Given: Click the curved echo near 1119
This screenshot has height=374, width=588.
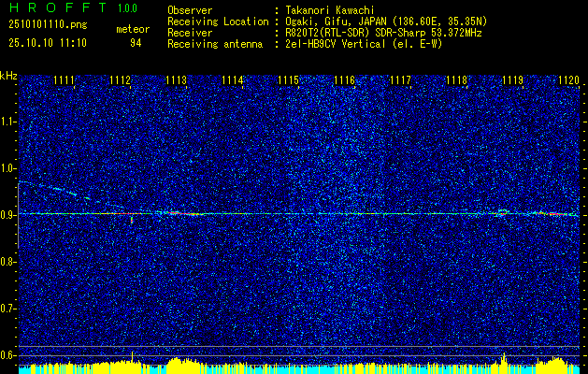Looking at the screenshot, I should pyautogui.click(x=501, y=212).
